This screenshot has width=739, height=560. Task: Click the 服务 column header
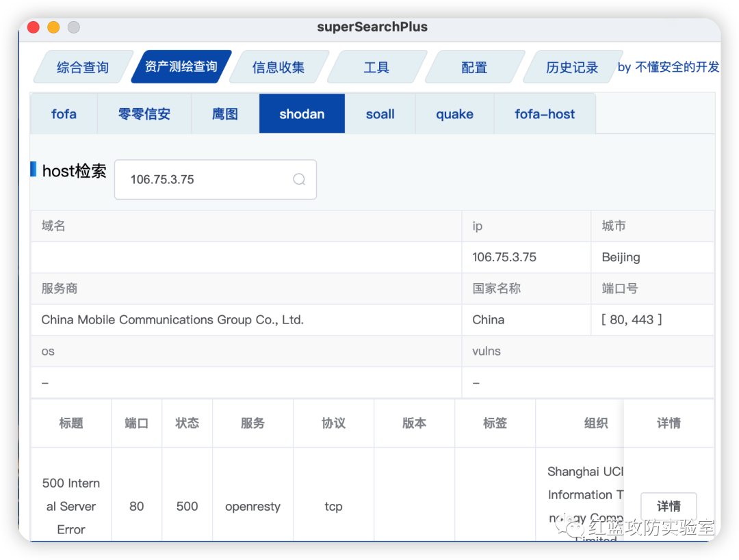[x=252, y=423]
